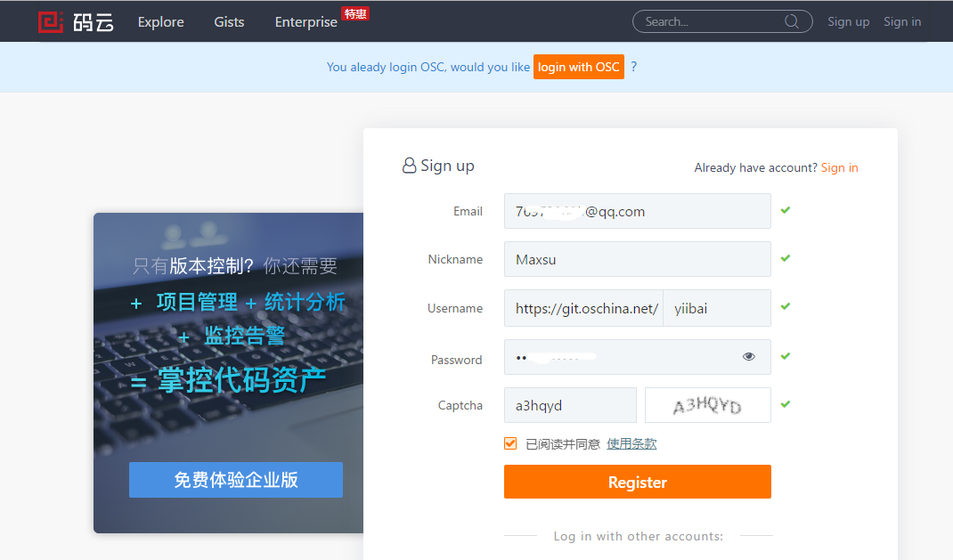Click the 只有版本控制? 你还需要 banner text

[x=234, y=265]
